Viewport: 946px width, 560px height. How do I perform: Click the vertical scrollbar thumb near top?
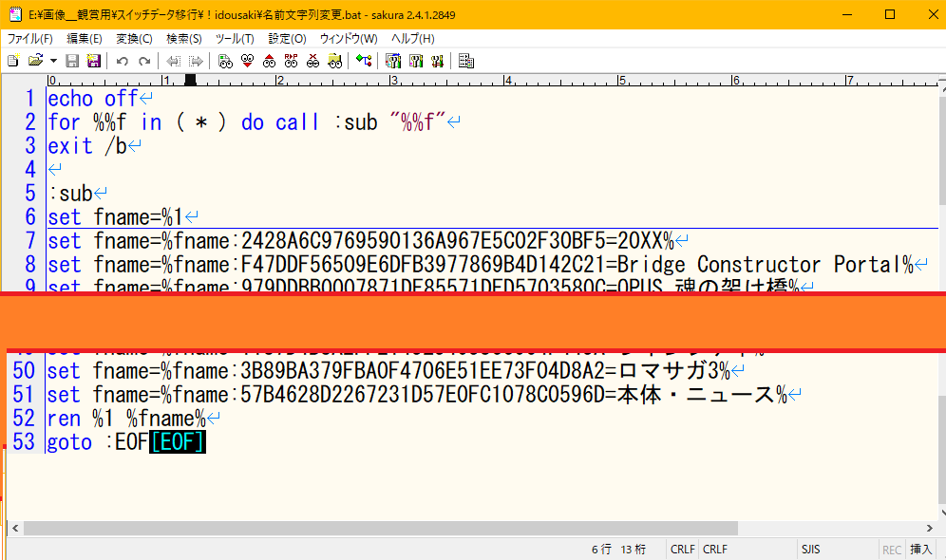pos(942,150)
